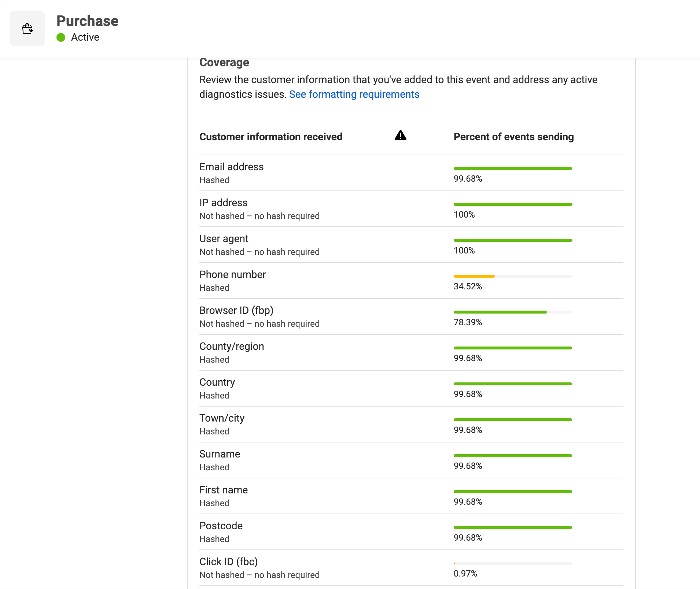Click the Postcode row label
Screen dimensions: 700x589
[x=221, y=526]
